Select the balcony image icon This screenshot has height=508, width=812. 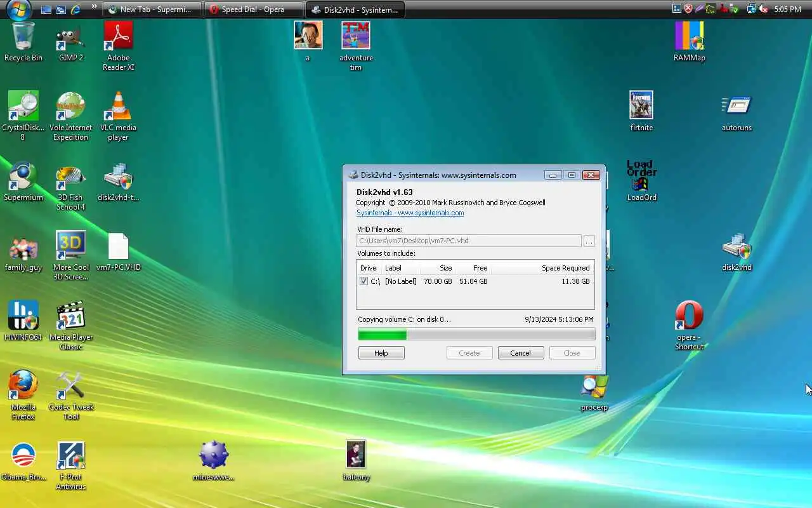(x=356, y=460)
